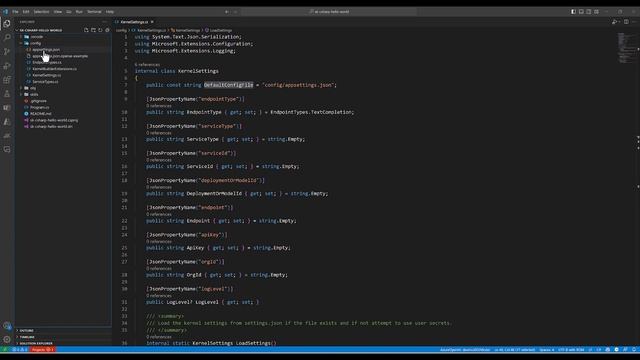The image size is (640, 360).
Task: Select the KernelSettings.cs editor tab
Action: click(x=134, y=22)
